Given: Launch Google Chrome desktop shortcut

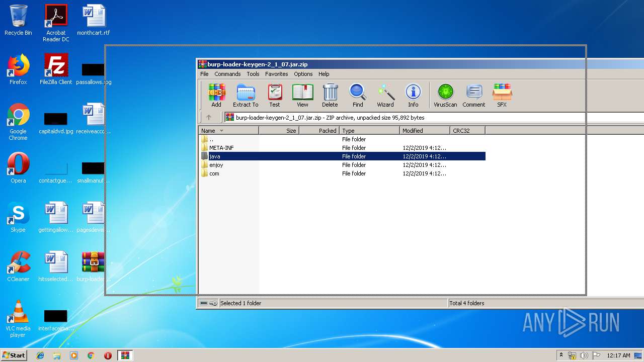Looking at the screenshot, I should click(18, 122).
